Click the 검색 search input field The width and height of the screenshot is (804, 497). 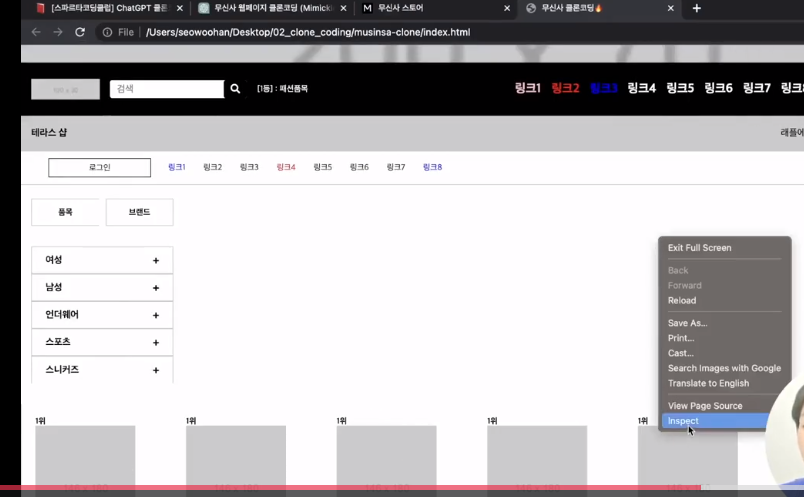coord(167,89)
